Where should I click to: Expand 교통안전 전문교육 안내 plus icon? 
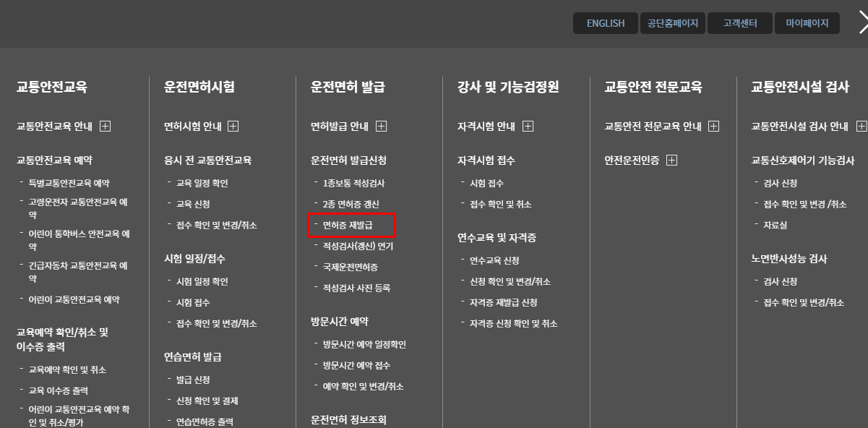tap(714, 127)
